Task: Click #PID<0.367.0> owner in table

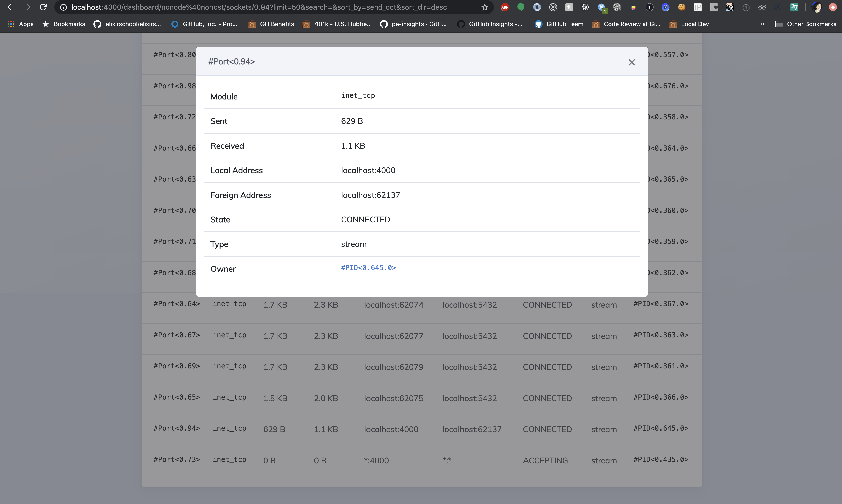Action: coord(661,304)
